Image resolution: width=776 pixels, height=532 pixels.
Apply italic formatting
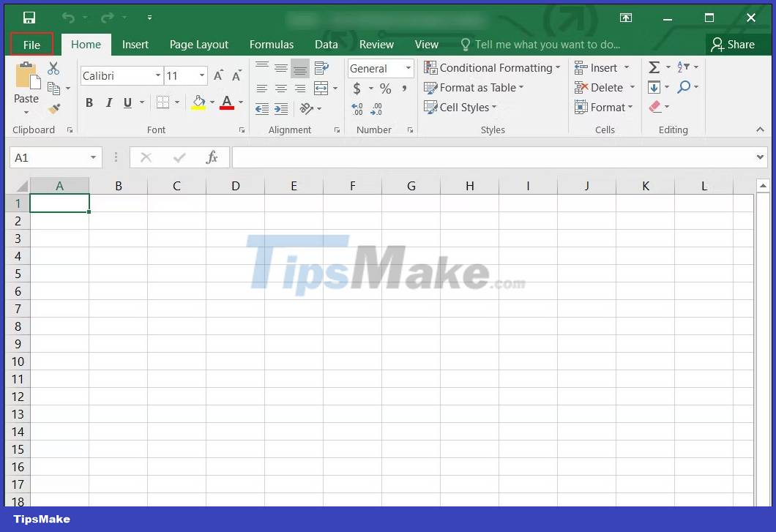(108, 102)
